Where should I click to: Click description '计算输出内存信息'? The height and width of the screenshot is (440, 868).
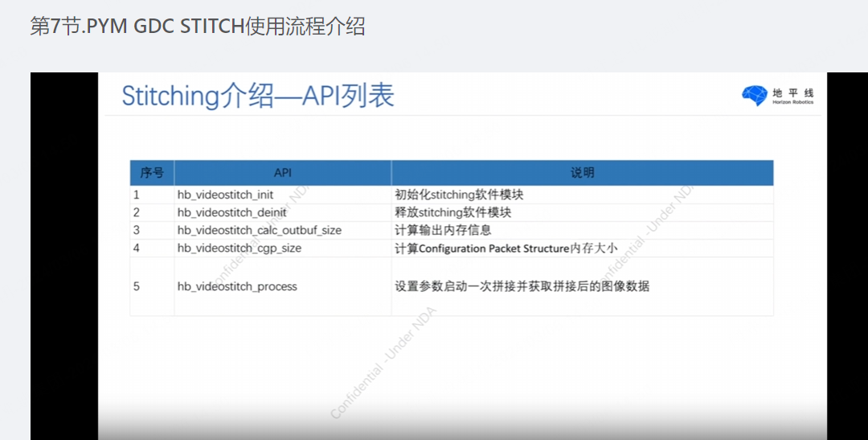tap(443, 230)
